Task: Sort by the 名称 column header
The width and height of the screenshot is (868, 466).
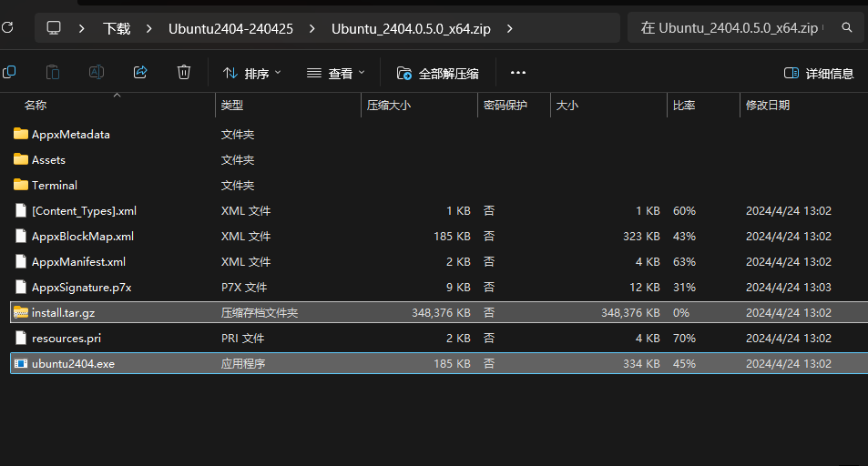Action: pyautogui.click(x=36, y=106)
